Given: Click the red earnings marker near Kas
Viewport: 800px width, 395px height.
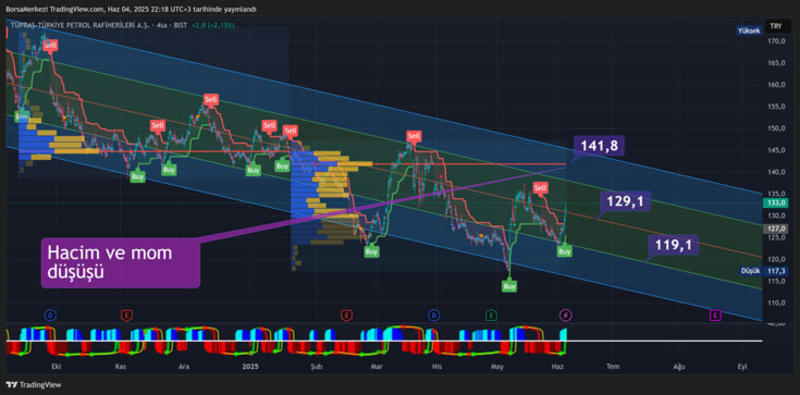Looking at the screenshot, I should coord(127,315).
